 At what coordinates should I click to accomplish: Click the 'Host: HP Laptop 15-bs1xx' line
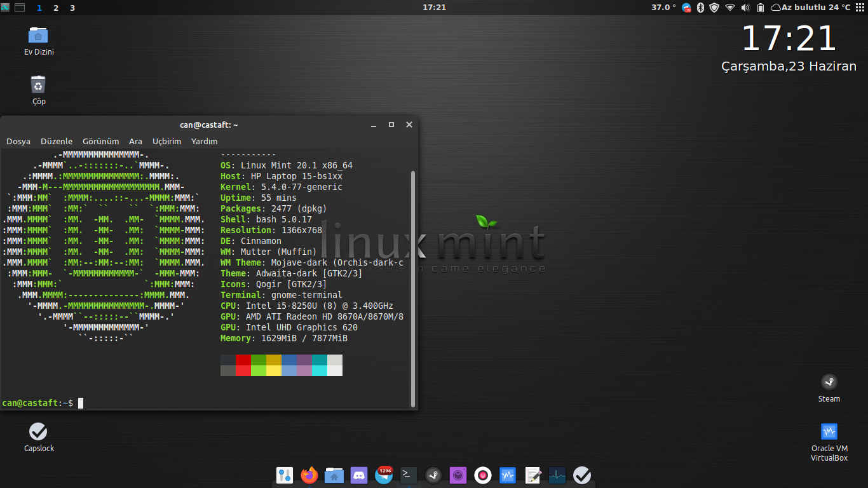[281, 176]
